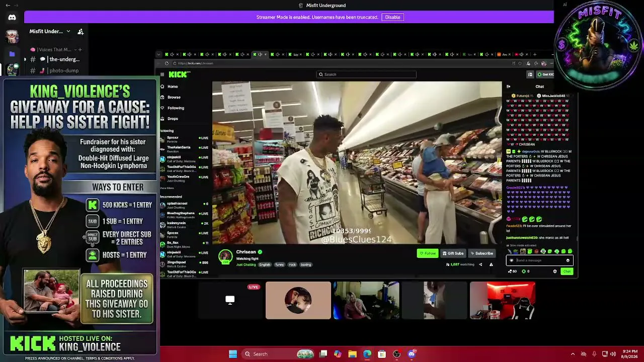Click Chrisean channel avatar
Screen dimensions: 644x362
225,256
